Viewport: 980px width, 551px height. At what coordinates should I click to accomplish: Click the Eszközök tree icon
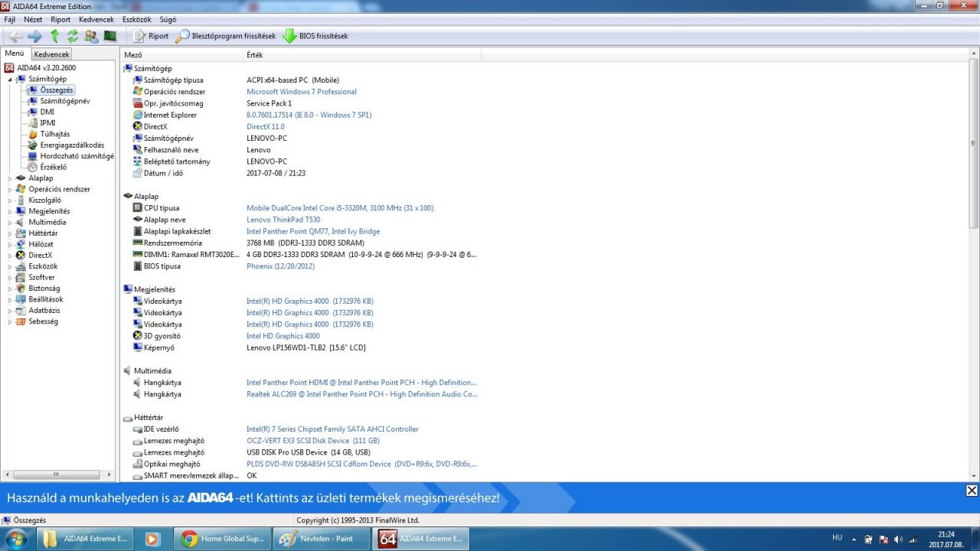[21, 266]
